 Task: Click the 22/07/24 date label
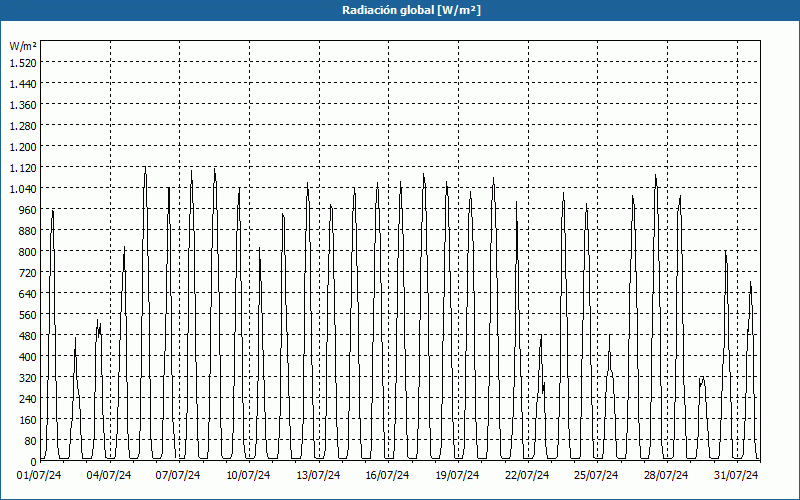(x=527, y=476)
